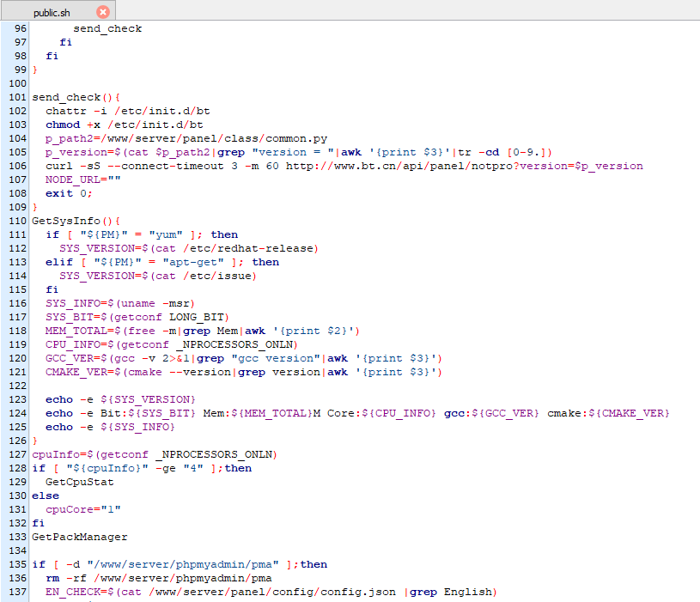Click the CPU_INFO getconf line
Viewport: 700px width, 602px height.
click(172, 345)
